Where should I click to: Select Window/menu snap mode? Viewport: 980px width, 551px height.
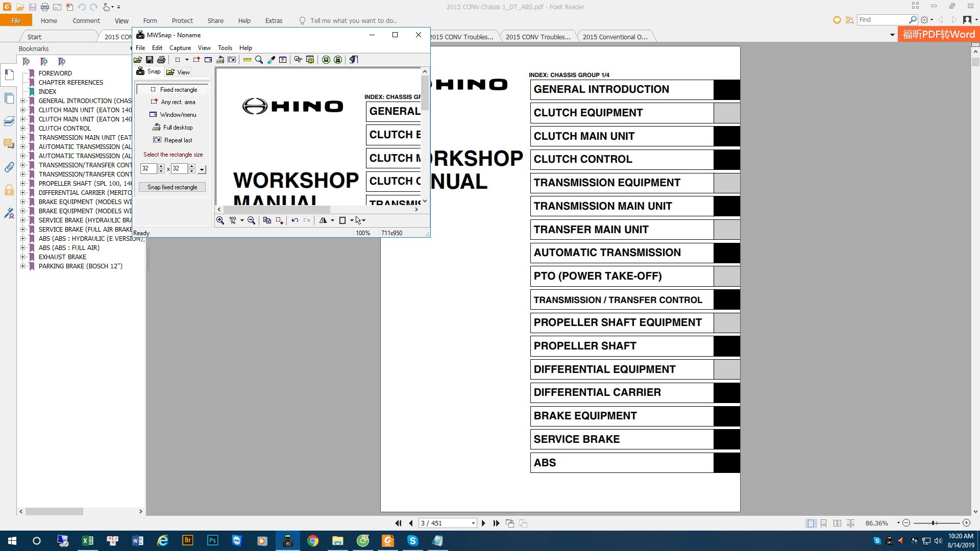click(x=173, y=115)
